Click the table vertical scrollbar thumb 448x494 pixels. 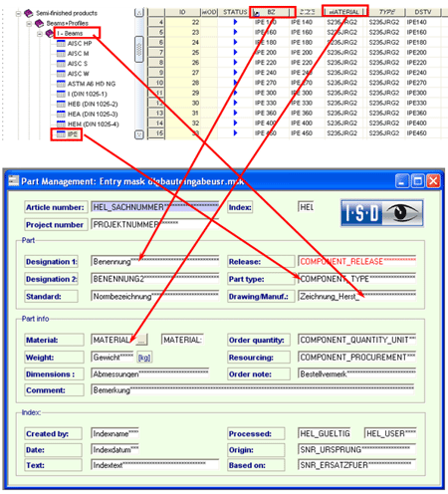[139, 50]
